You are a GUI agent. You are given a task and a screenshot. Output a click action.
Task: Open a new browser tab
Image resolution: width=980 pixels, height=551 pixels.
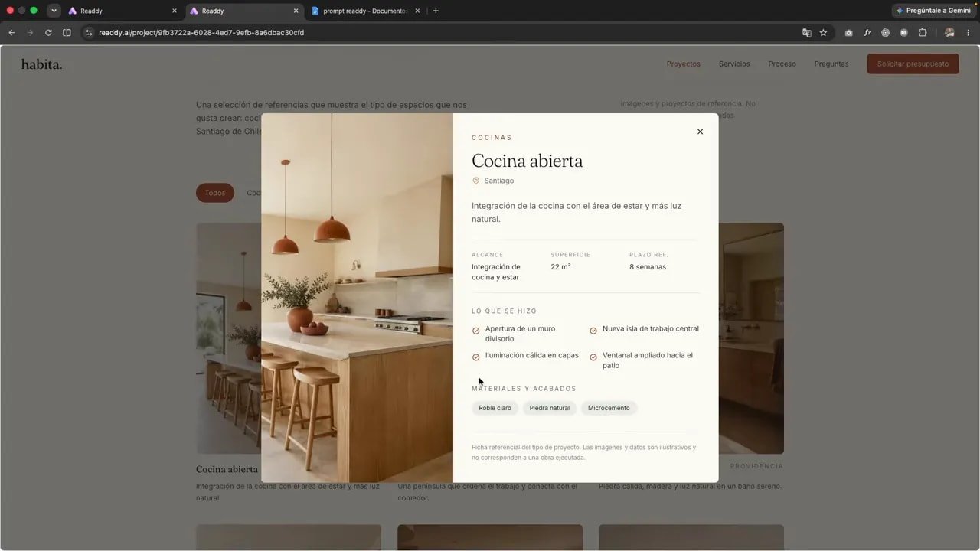click(x=436, y=11)
